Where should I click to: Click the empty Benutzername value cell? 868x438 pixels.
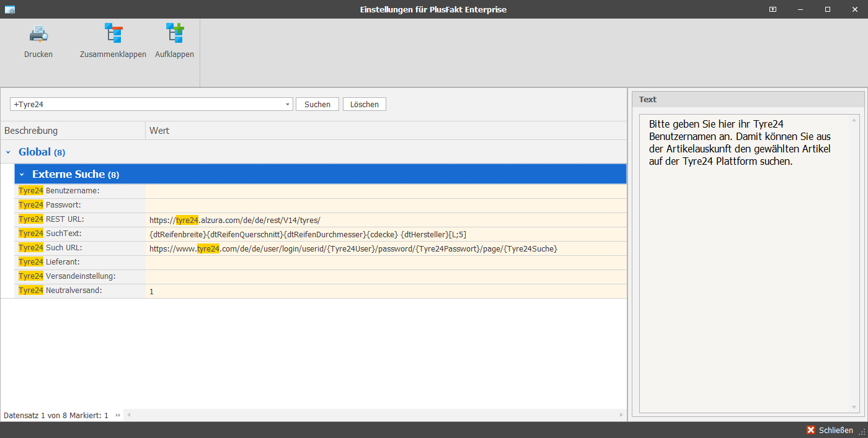pyautogui.click(x=386, y=191)
